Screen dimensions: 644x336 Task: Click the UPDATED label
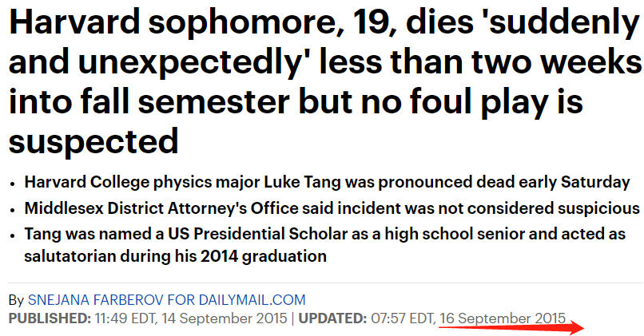332,319
